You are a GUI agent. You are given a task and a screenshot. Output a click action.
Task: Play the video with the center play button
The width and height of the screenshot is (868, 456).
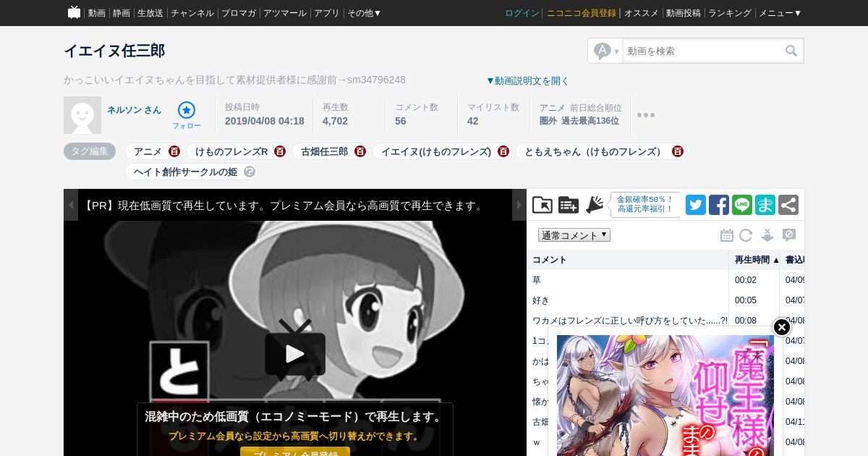tap(295, 353)
